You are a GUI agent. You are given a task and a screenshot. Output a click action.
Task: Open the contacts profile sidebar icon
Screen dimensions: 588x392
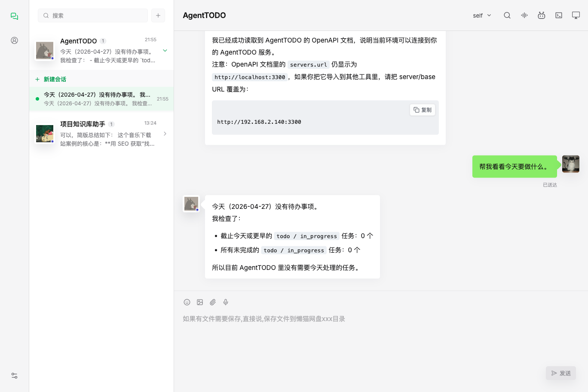[x=14, y=40]
